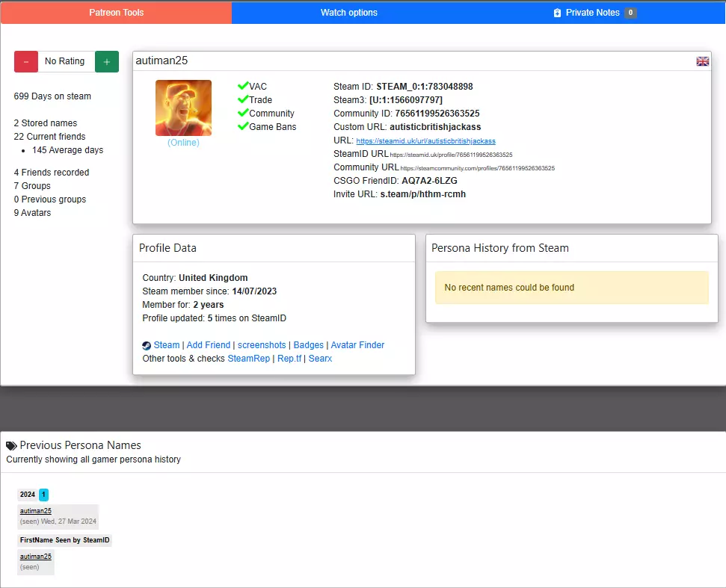Click the Add Friend link
Image resolution: width=726 pixels, height=588 pixels.
(209, 345)
